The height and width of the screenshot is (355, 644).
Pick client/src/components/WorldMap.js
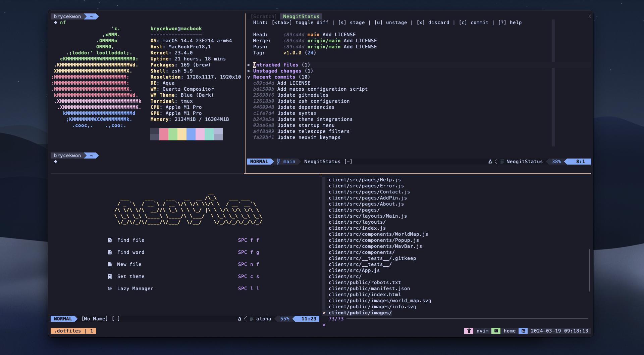click(x=378, y=234)
